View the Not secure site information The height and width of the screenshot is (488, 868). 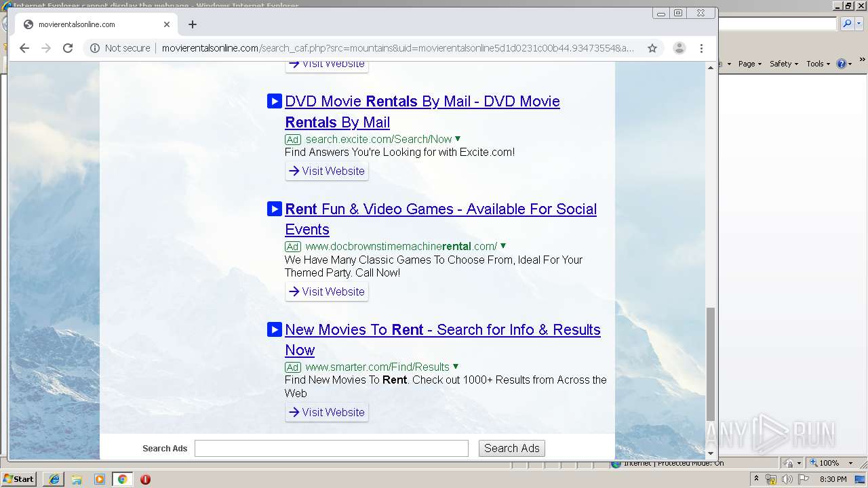click(x=120, y=48)
